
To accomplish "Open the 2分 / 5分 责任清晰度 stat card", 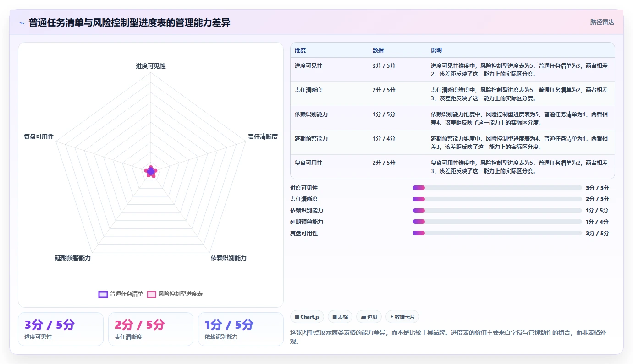I will point(151,329).
